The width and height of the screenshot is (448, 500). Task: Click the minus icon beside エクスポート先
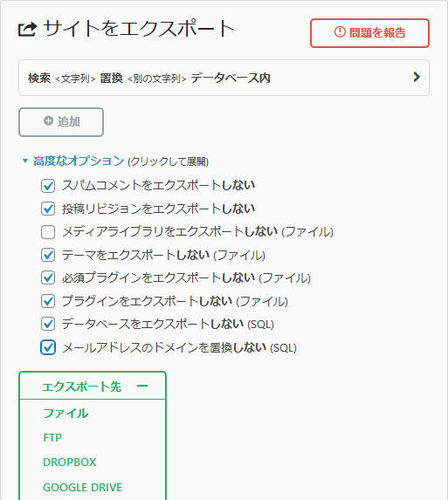tap(142, 387)
